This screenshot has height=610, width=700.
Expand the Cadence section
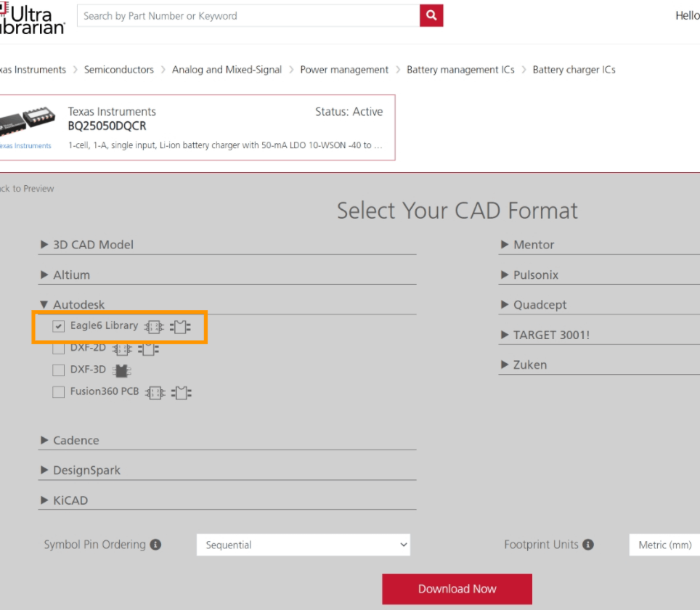click(x=227, y=440)
